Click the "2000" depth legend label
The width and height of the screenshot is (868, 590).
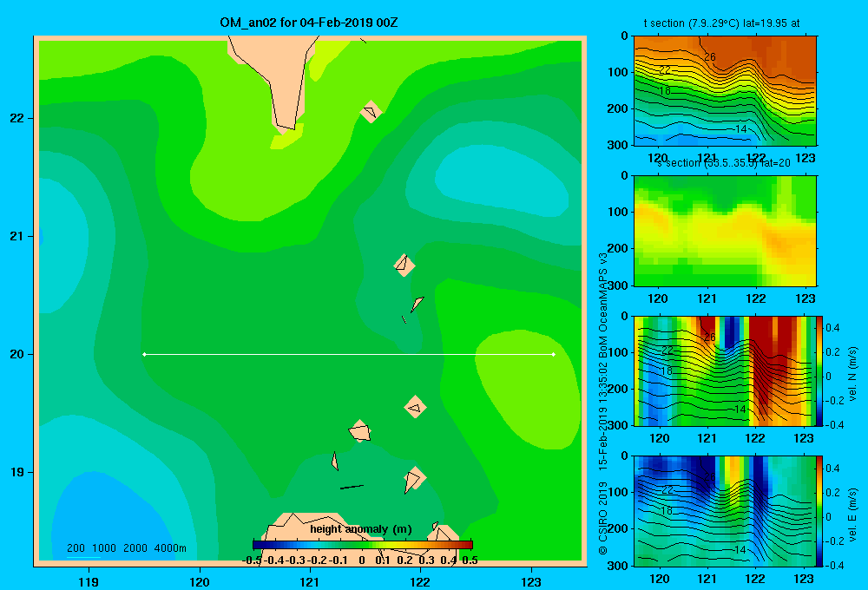click(x=135, y=548)
